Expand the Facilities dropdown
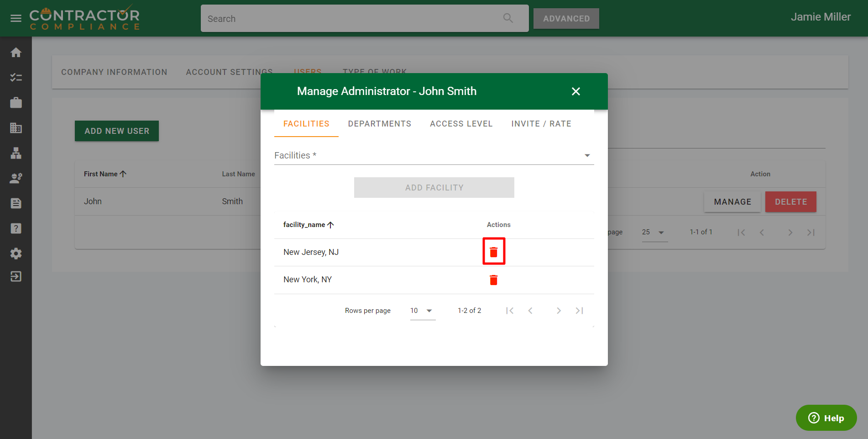The width and height of the screenshot is (868, 439). pos(587,156)
